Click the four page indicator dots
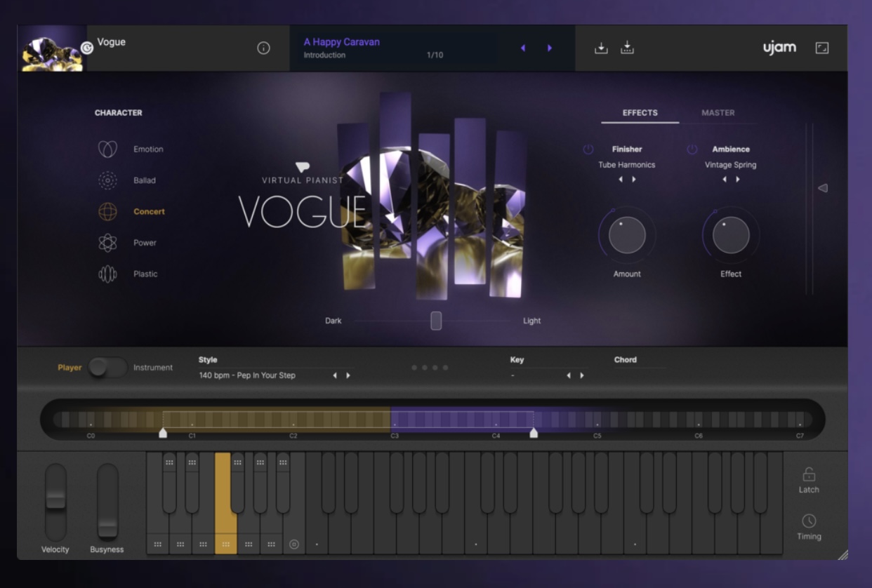Image resolution: width=872 pixels, height=588 pixels. (x=430, y=368)
